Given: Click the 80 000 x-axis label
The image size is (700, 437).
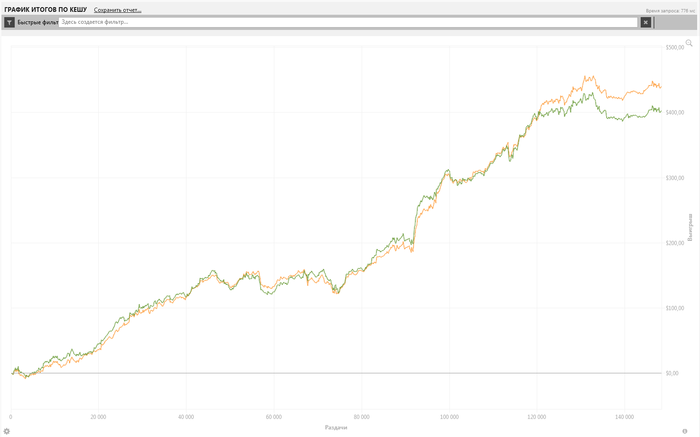Looking at the screenshot, I should coord(362,417).
